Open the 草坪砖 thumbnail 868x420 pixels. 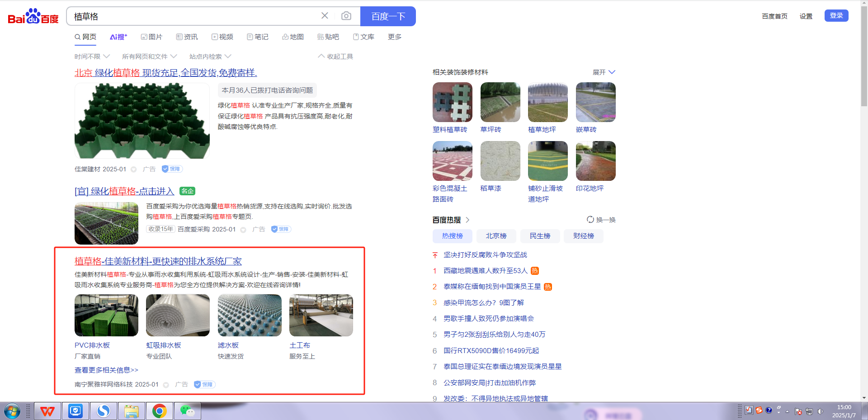pyautogui.click(x=500, y=102)
